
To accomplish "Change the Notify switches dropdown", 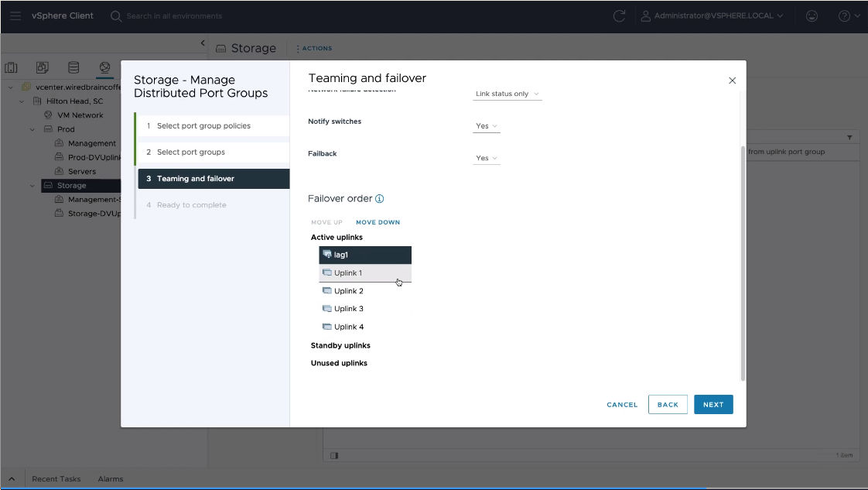I will click(486, 125).
